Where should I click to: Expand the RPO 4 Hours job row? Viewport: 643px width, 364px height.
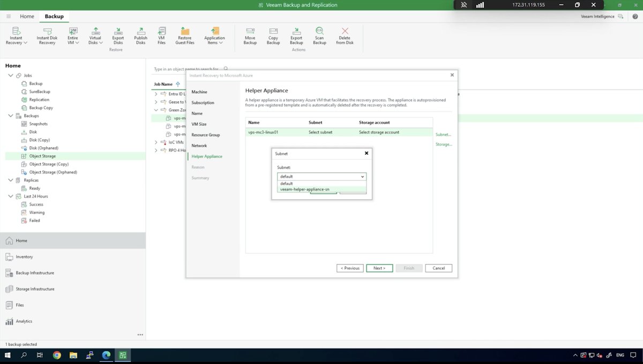(156, 150)
